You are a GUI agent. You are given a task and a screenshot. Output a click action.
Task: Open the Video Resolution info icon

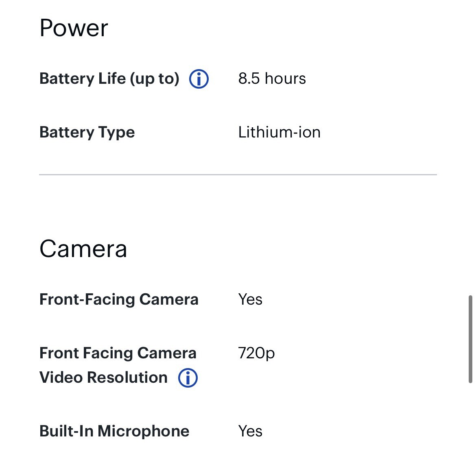(188, 378)
